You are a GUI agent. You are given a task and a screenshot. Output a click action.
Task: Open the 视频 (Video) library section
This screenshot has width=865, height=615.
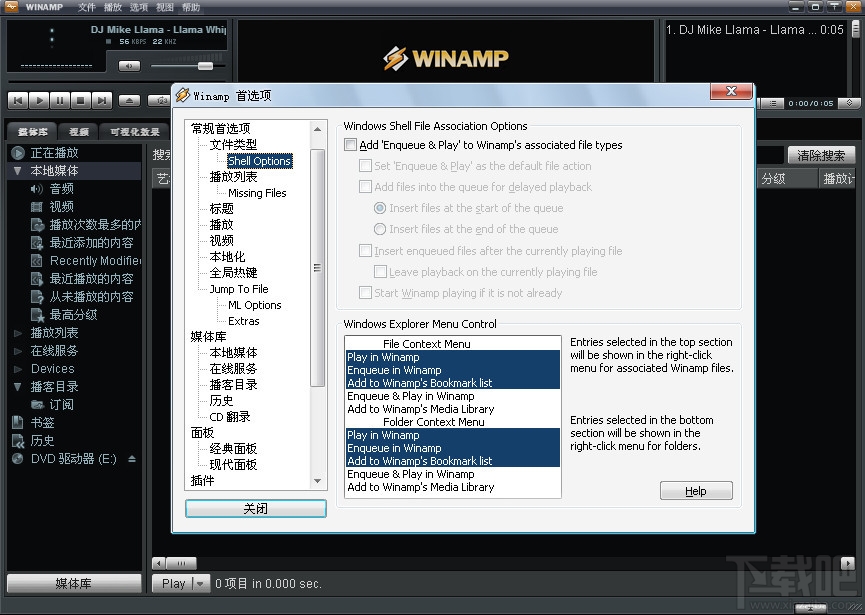(60, 207)
